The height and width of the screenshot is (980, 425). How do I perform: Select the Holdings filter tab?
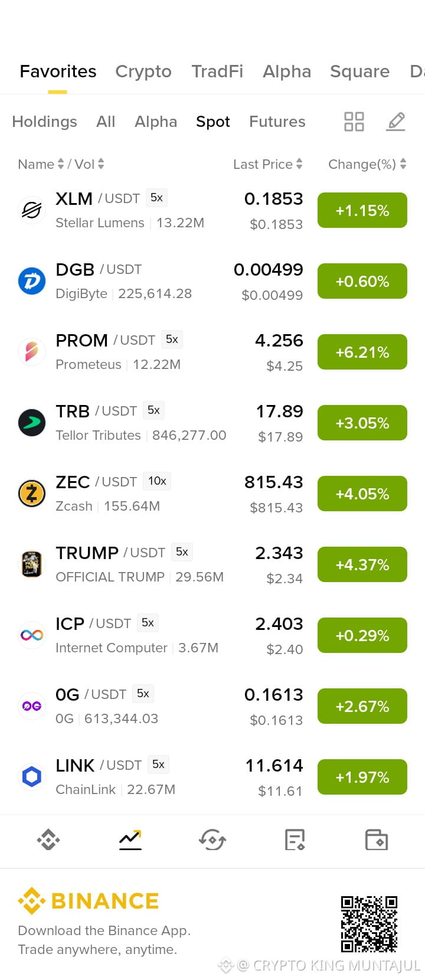[44, 122]
